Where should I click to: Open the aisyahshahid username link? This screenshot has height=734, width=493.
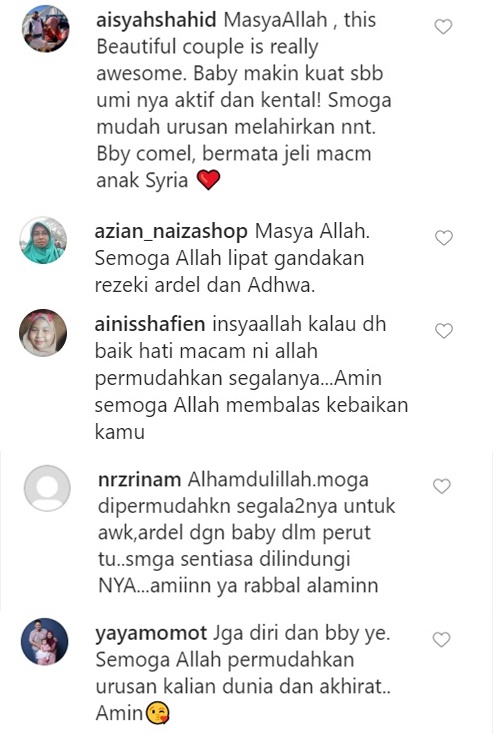[x=156, y=20]
